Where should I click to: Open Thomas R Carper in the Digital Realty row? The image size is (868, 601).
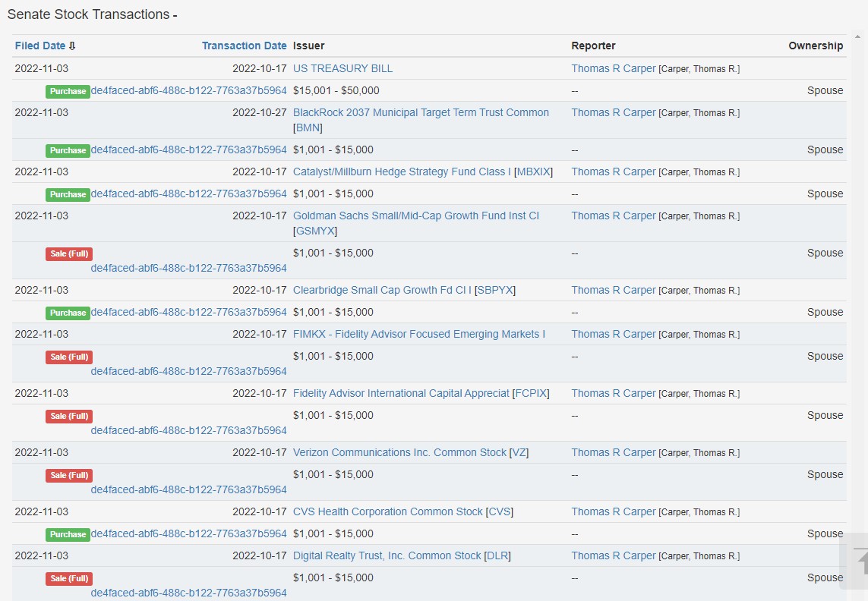click(614, 555)
